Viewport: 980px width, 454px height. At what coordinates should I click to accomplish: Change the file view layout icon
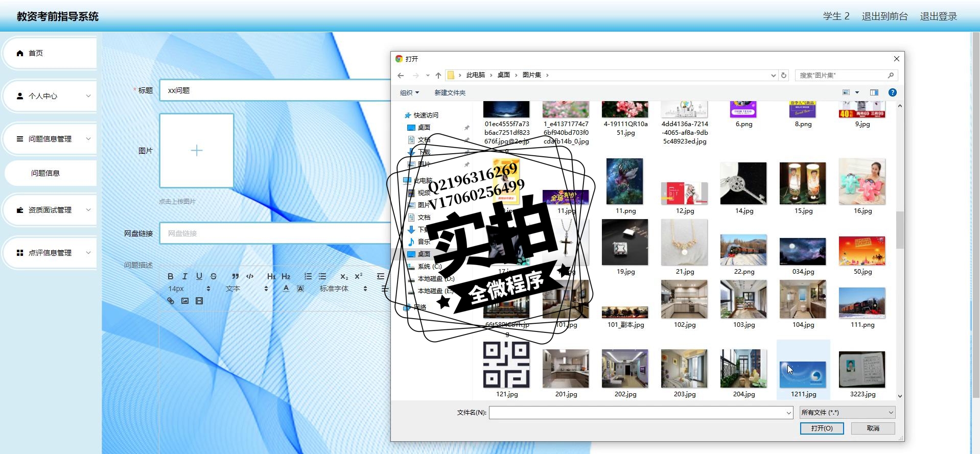[846, 92]
